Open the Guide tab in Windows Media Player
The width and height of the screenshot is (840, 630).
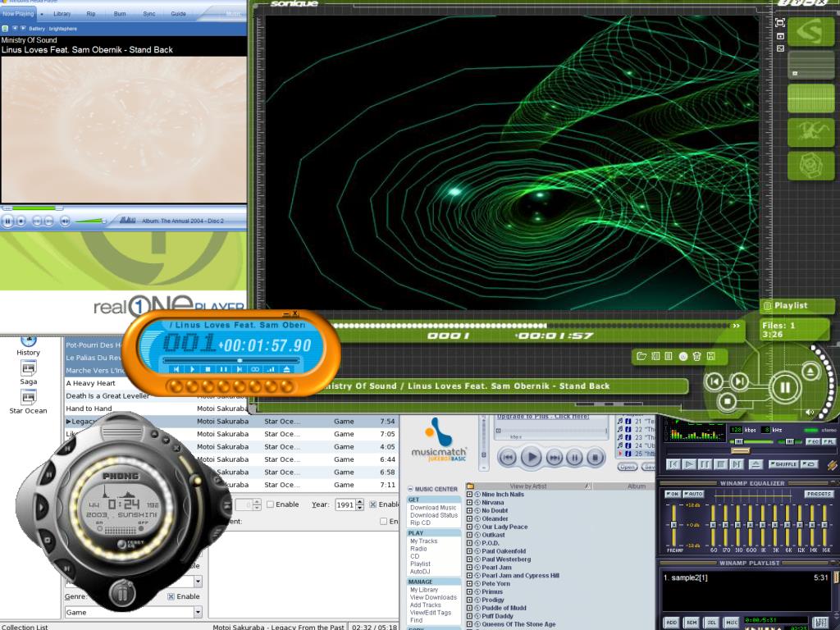pyautogui.click(x=178, y=14)
